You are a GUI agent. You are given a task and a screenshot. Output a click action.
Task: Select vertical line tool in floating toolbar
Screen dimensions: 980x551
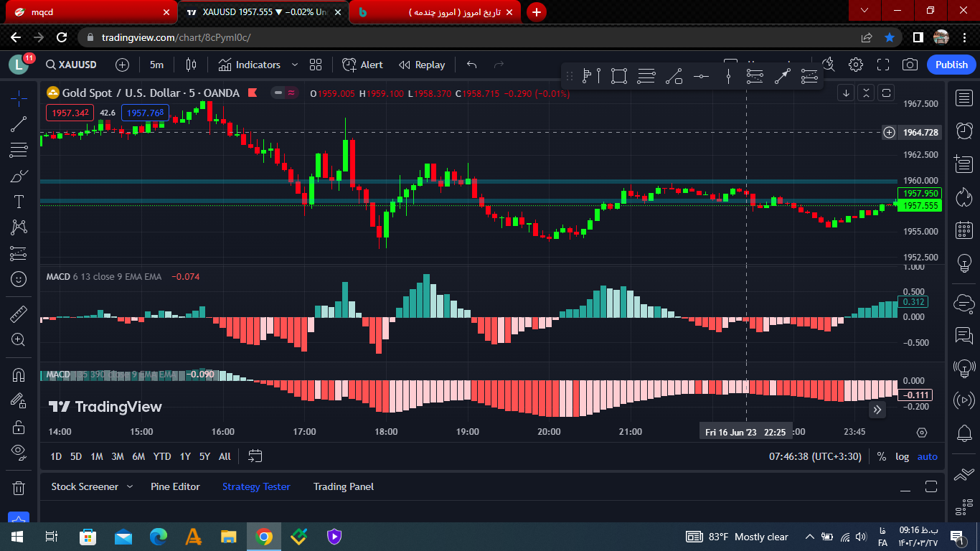(x=728, y=76)
